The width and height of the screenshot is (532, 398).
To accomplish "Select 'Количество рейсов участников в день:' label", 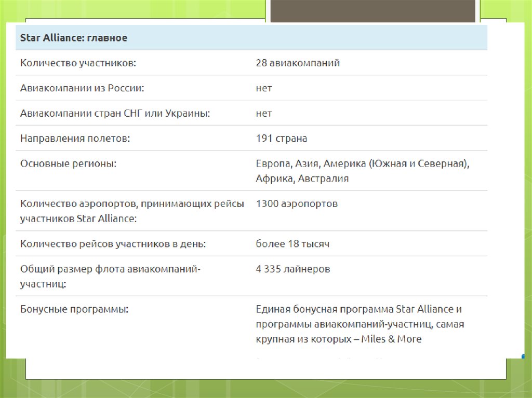I will pos(113,244).
